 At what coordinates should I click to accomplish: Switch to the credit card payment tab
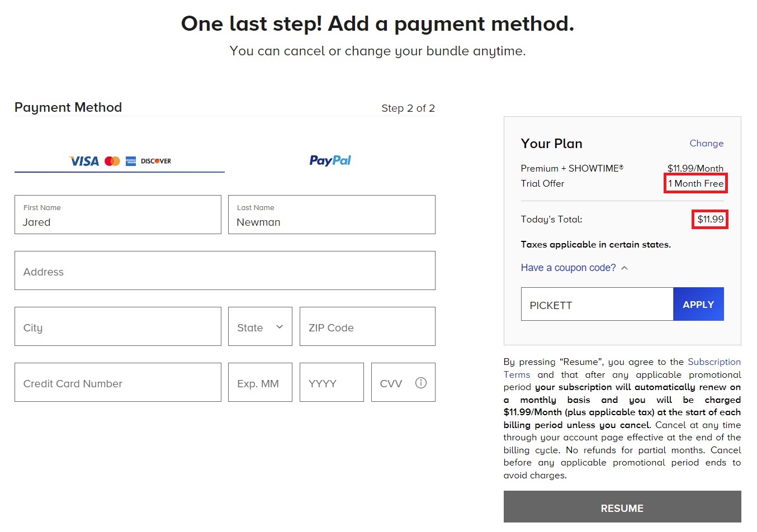point(119,161)
